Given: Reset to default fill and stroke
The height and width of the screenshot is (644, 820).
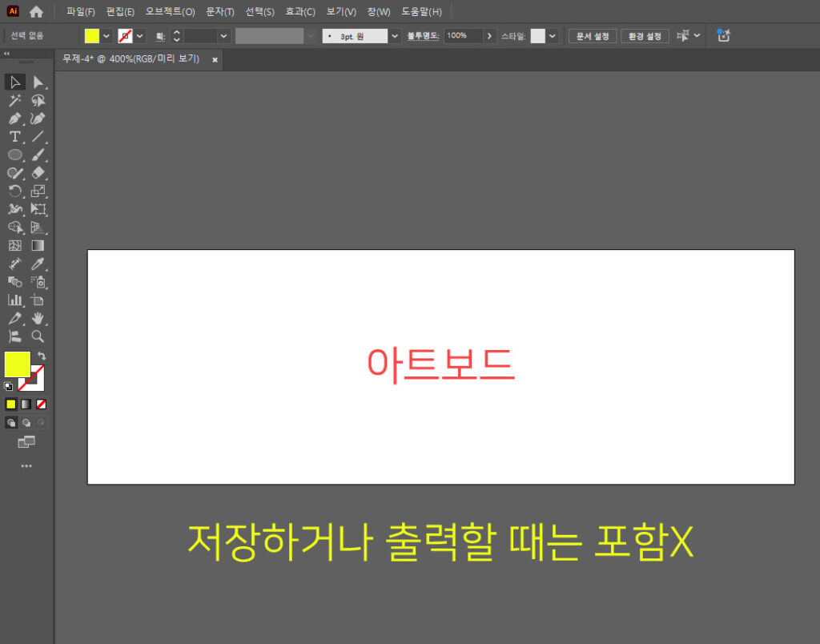Looking at the screenshot, I should pos(8,387).
